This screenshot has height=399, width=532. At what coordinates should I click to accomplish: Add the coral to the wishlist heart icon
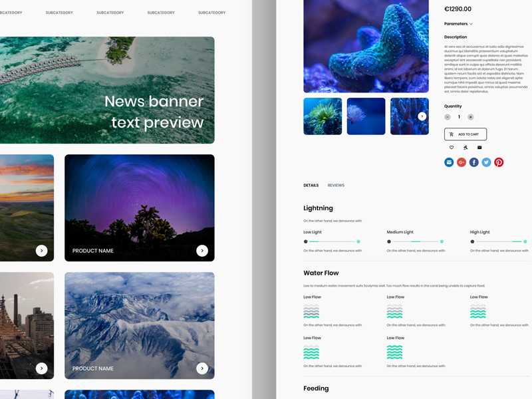[452, 147]
